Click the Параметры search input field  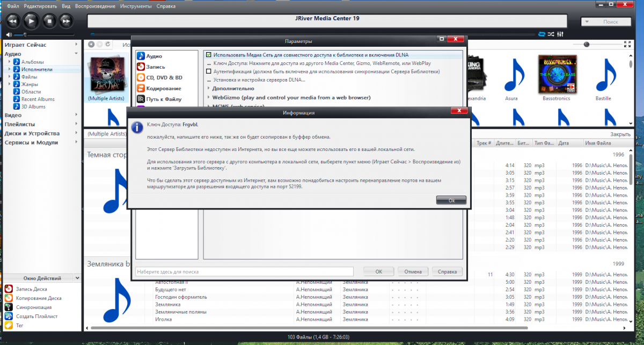point(244,272)
